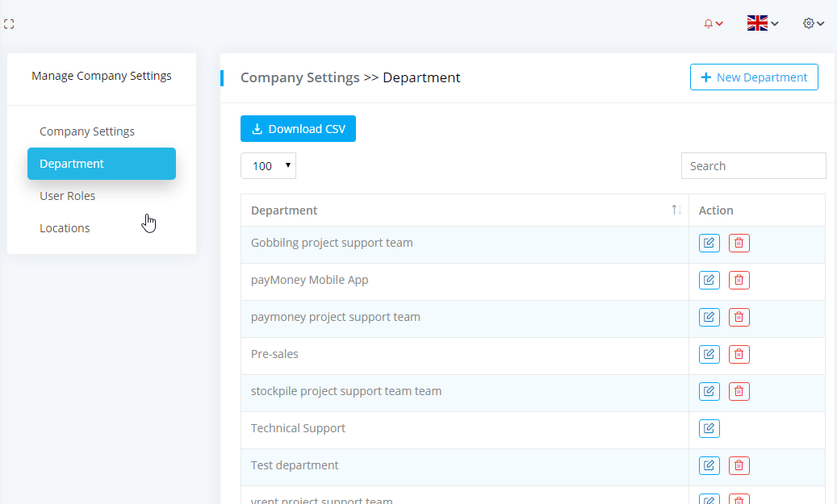Go to User Roles section

pos(68,196)
